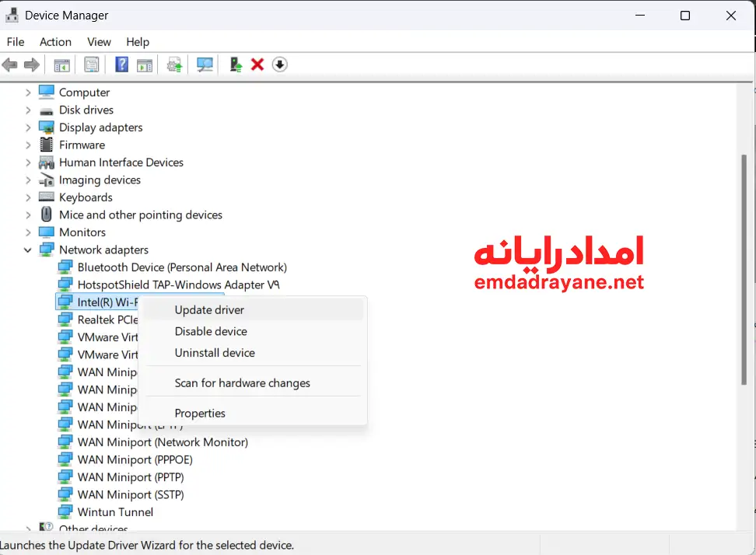Toggle the action pane show/hide icon
The image size is (756, 555).
click(145, 65)
